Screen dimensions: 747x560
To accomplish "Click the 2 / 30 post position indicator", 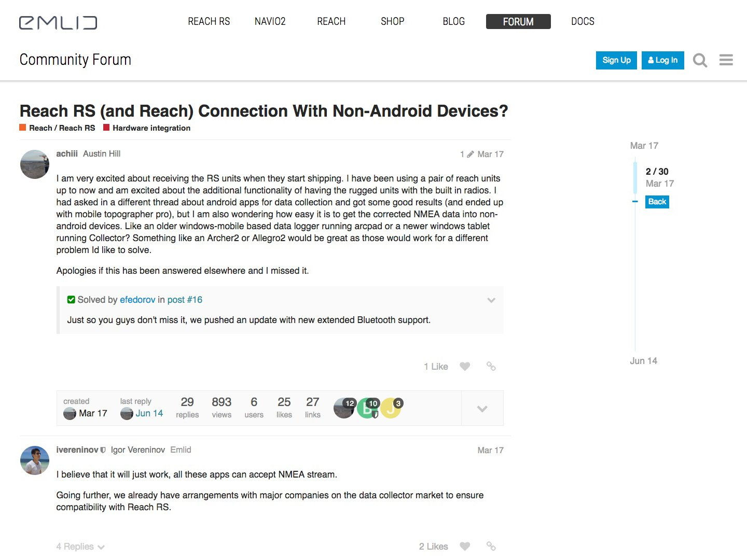I will (657, 172).
